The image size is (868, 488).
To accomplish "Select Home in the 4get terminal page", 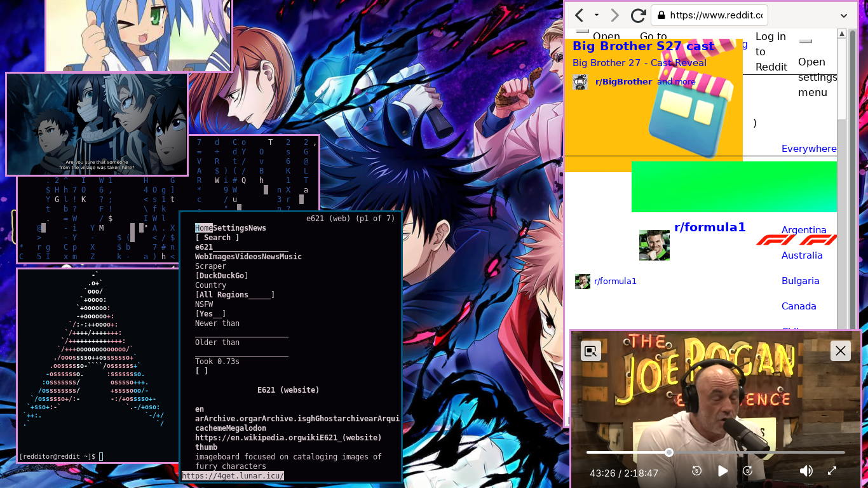I will click(x=204, y=228).
